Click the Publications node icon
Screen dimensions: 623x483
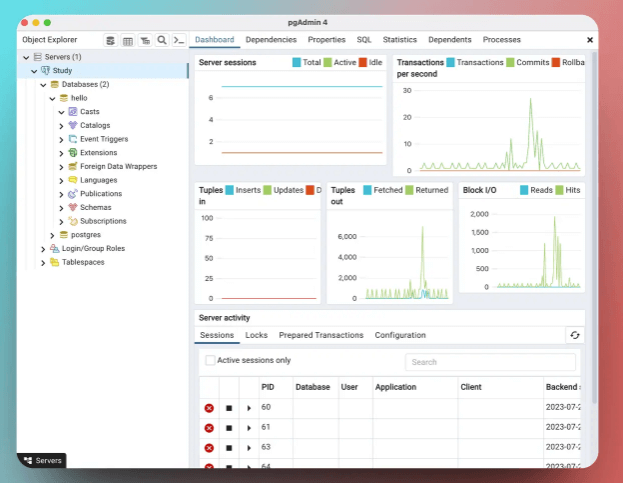coord(73,194)
